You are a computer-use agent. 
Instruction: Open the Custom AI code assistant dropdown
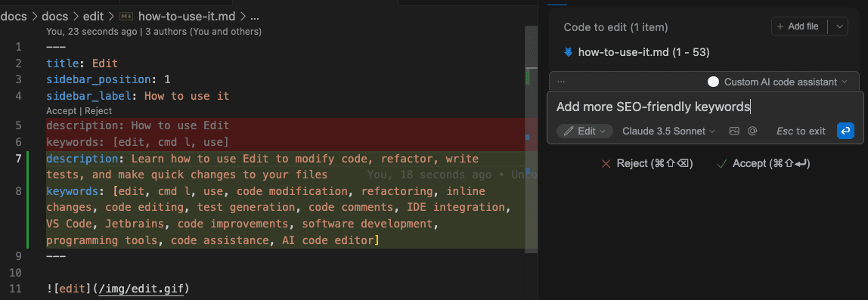[786, 82]
